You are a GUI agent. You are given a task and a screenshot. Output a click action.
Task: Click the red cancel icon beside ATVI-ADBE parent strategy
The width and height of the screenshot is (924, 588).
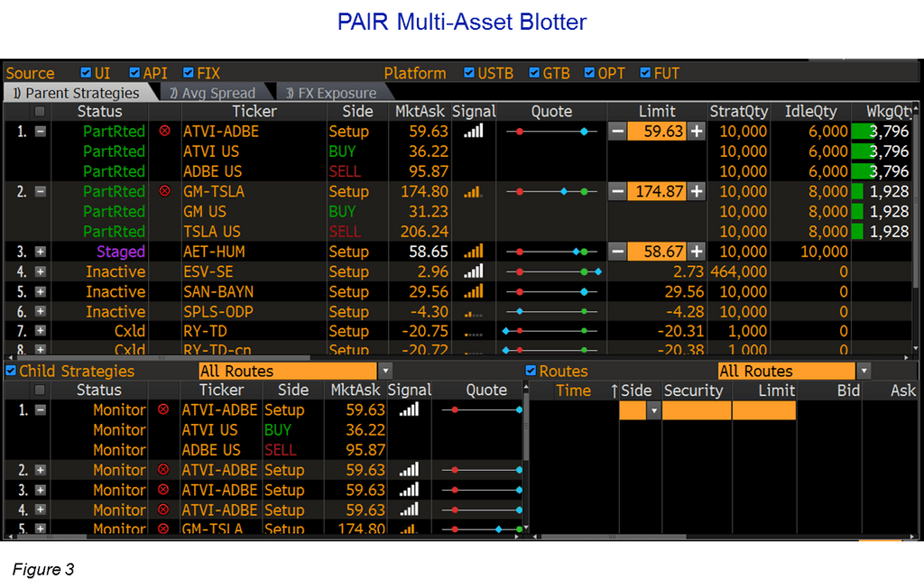[162, 131]
